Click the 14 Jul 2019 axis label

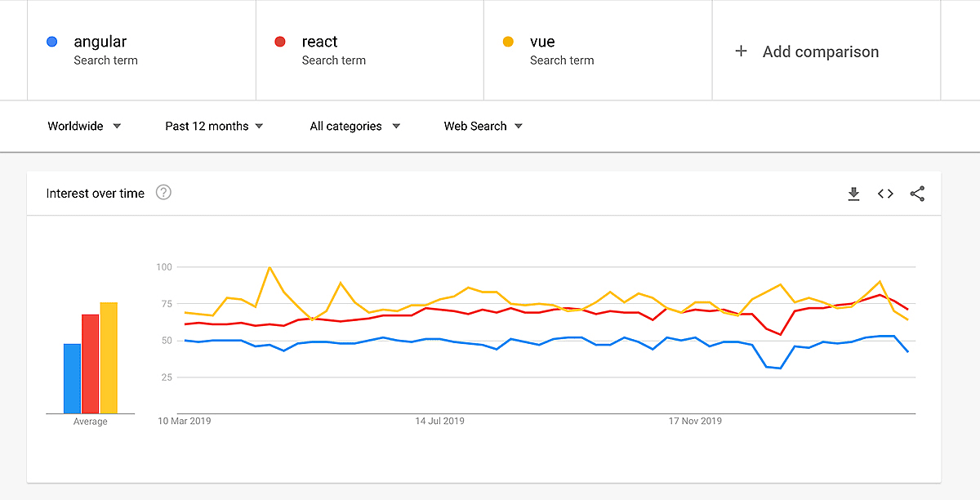click(x=442, y=421)
